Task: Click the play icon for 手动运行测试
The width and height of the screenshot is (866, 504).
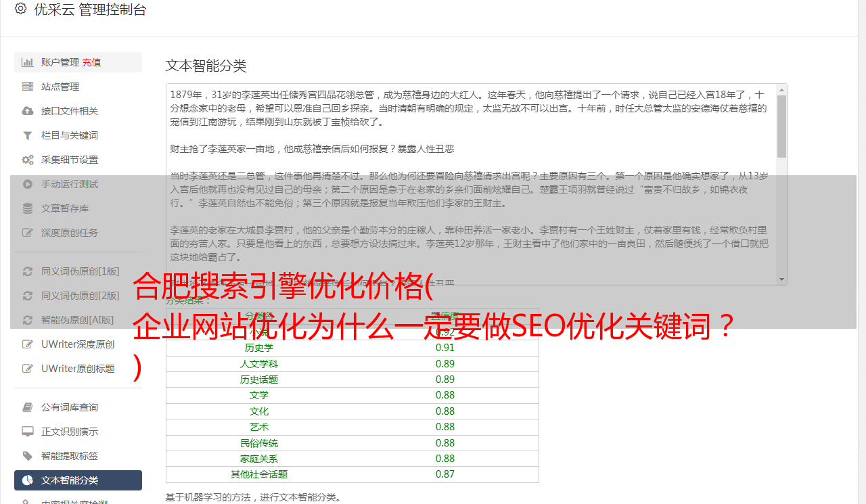Action: coord(28,184)
